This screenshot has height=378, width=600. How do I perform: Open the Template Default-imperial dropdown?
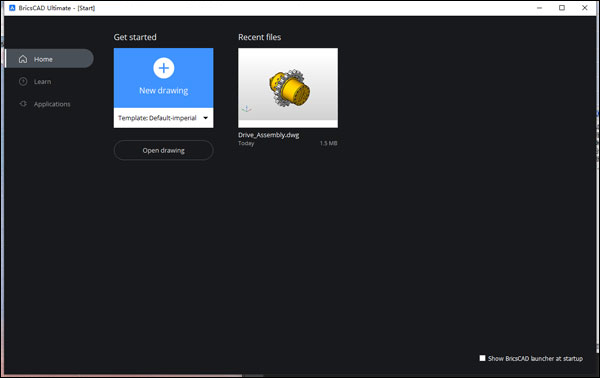tap(163, 118)
